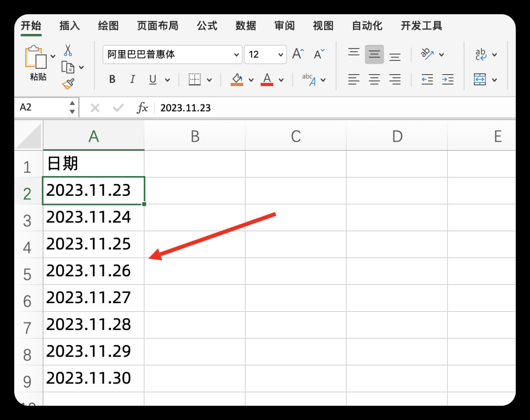Screen dimensions: 530x420
Task: Open the 页面布局 tab
Action: click(x=158, y=26)
